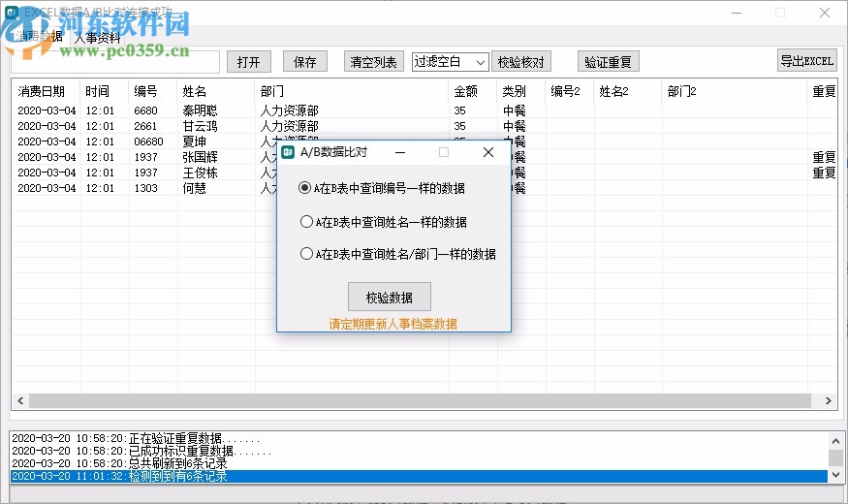Viewport: 848px width, 504px height.
Task: Click the 校验数据 button in dialog
Action: (390, 297)
